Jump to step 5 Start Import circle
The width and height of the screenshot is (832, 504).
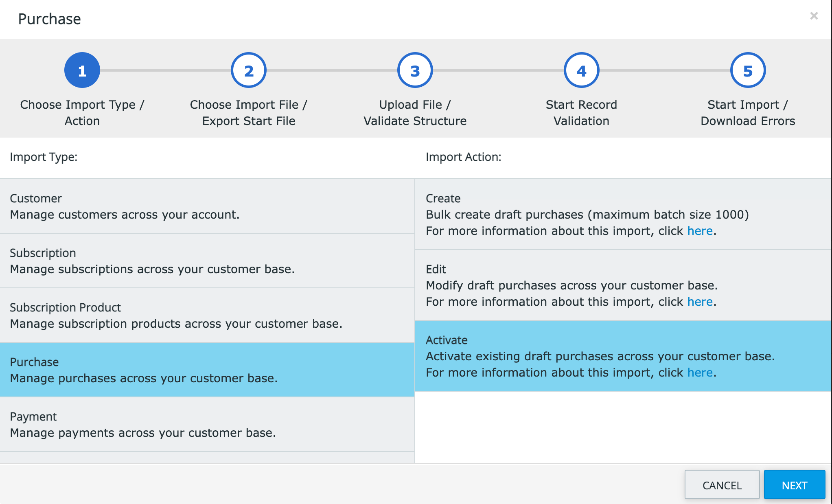(x=748, y=70)
